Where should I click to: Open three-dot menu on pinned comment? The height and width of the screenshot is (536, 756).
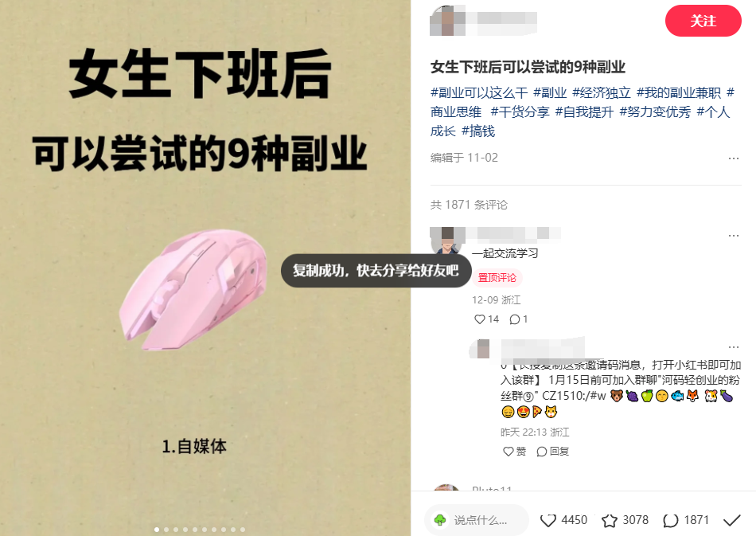[734, 236]
